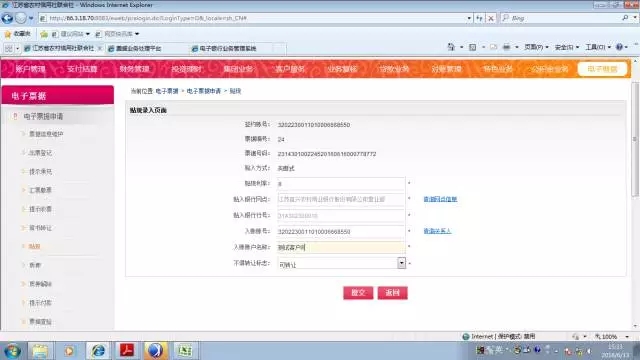Viewport: 640px width, 360px height.
Task: Open 提示承兑 in the sidebar
Action: pos(40,171)
